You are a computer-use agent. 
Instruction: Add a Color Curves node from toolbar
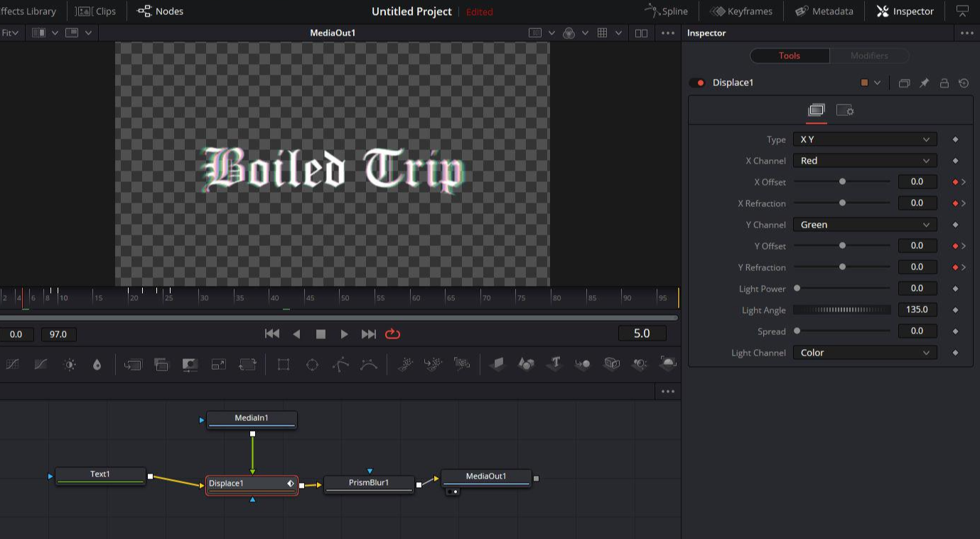click(x=13, y=364)
